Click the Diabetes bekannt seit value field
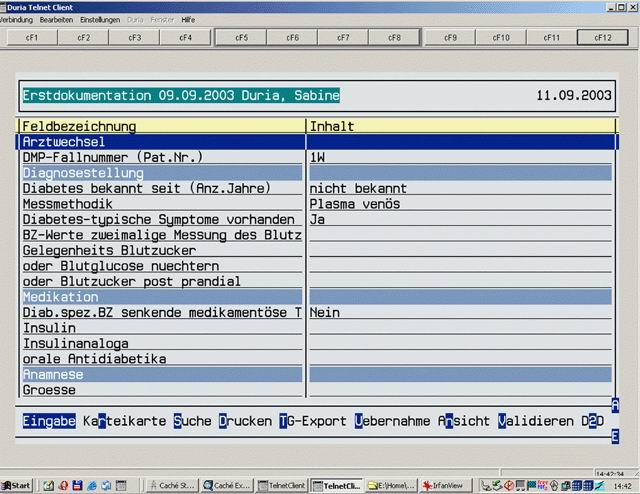The width and height of the screenshot is (640, 494). click(460, 188)
